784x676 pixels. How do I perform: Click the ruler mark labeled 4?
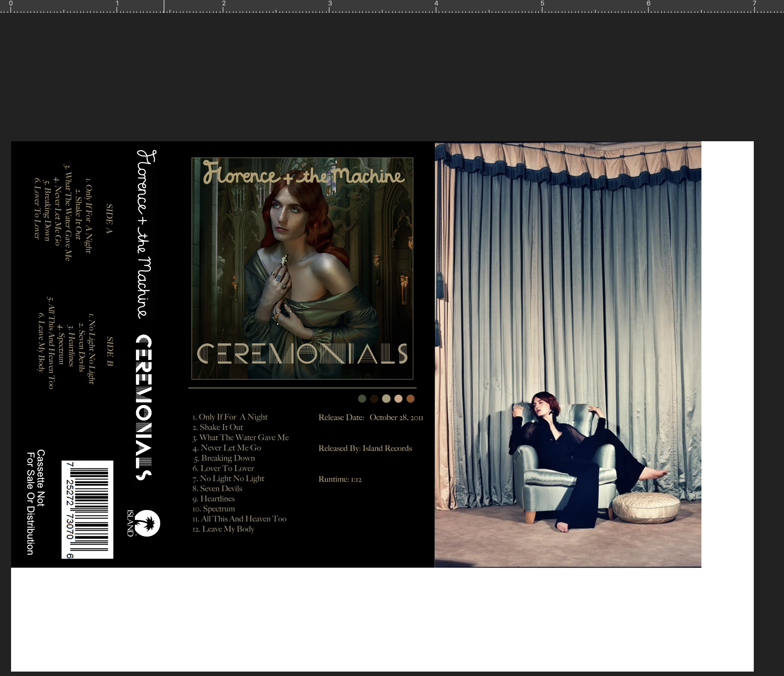[x=436, y=3]
